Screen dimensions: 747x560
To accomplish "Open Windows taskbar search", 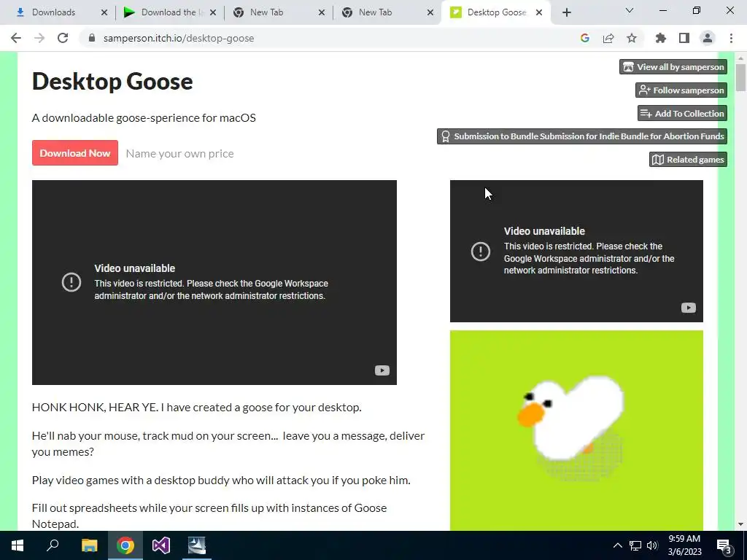I will (x=53, y=545).
